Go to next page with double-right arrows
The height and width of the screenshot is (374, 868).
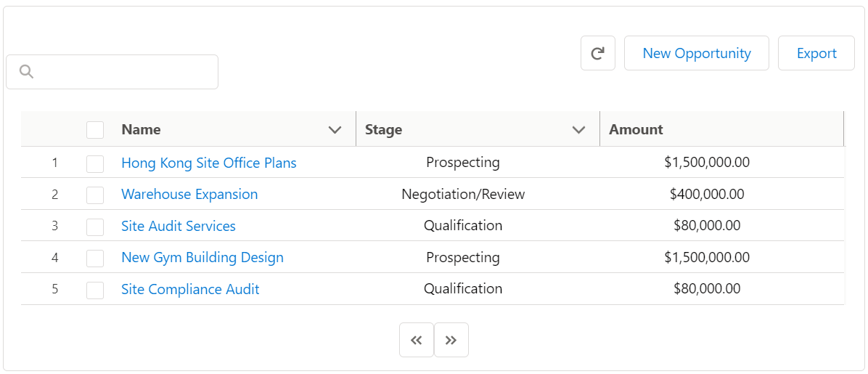451,340
